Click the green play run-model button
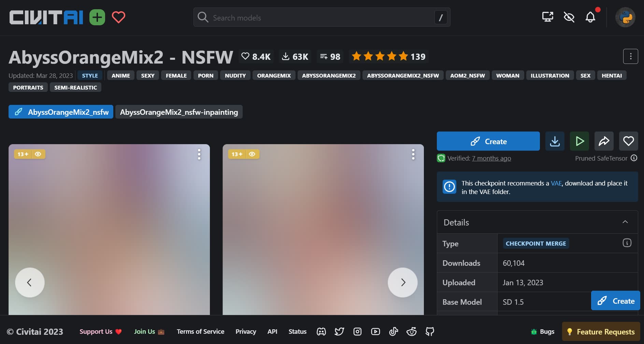This screenshot has height=344, width=644. pos(579,141)
